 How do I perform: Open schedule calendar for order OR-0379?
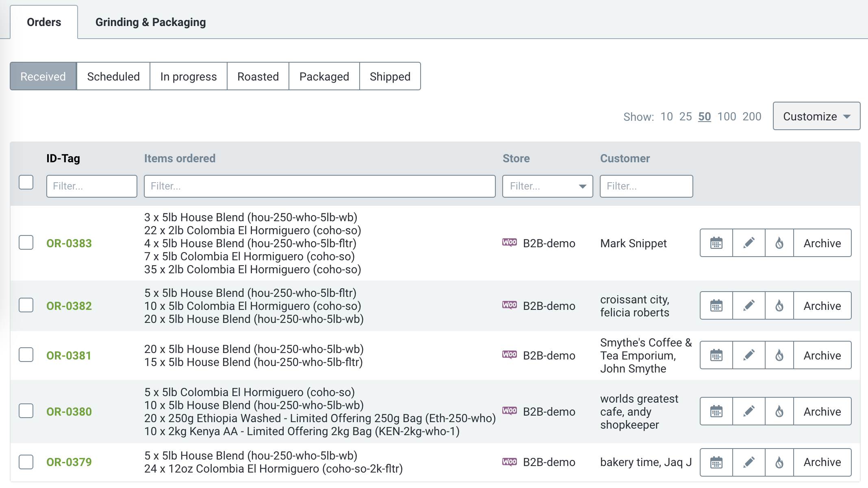[716, 462]
